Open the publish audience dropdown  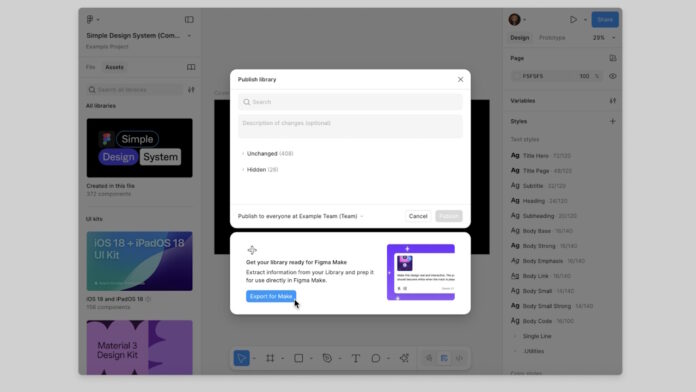[301, 216]
